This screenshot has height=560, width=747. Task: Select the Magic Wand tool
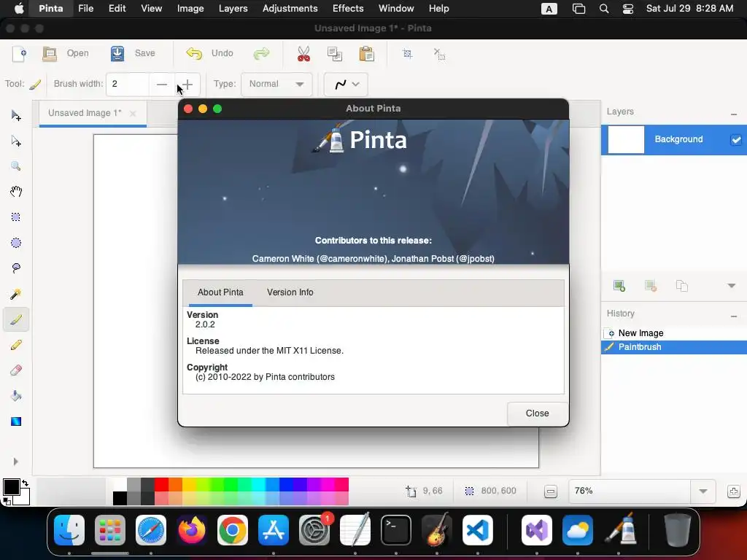(16, 294)
